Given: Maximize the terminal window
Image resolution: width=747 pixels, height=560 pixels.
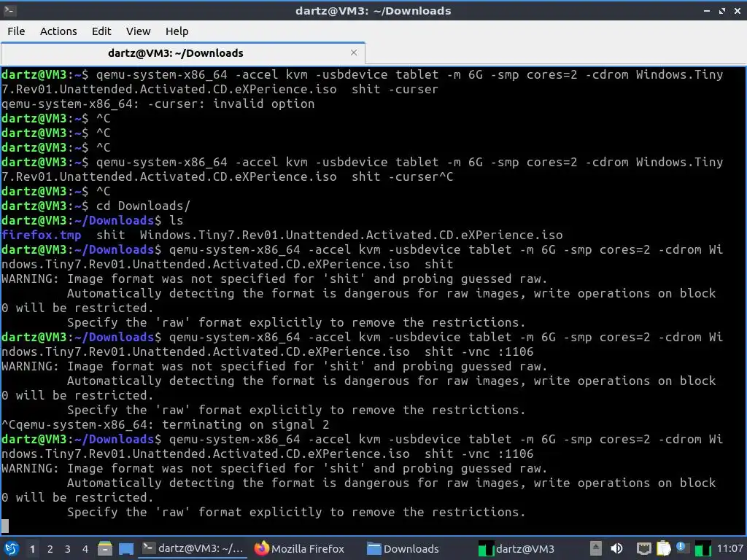Looking at the screenshot, I should point(722,10).
